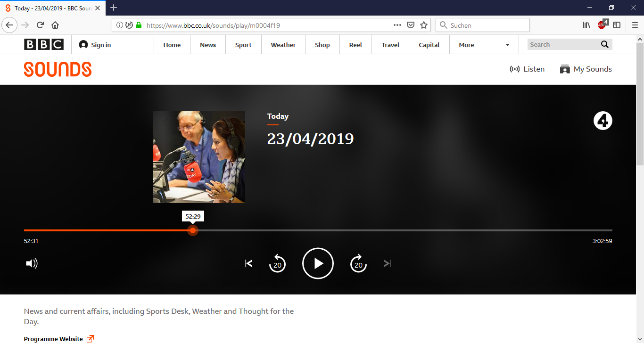Click the BBC Sounds logo

click(x=58, y=69)
